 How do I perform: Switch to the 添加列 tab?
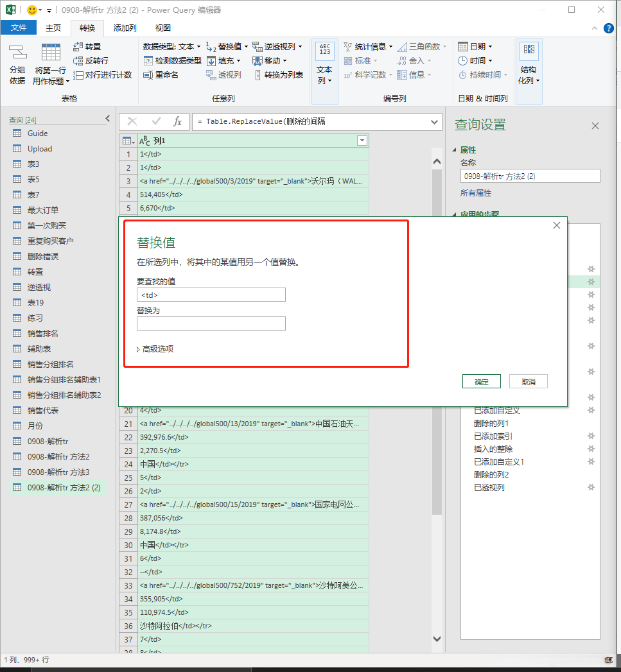point(125,28)
